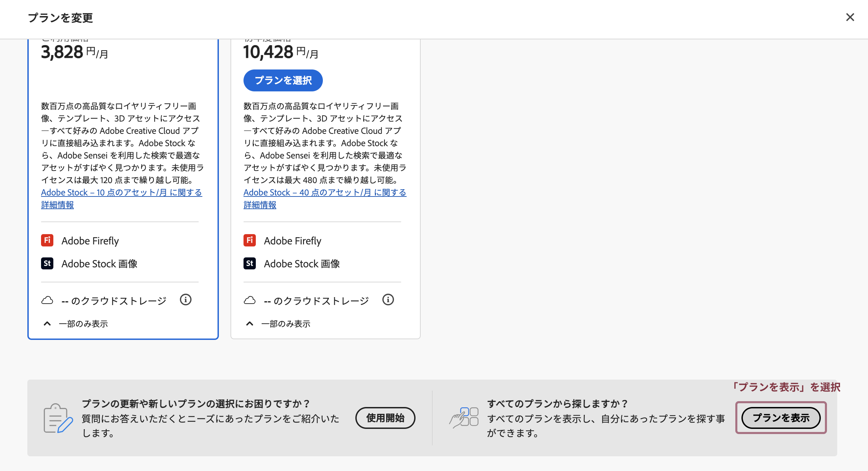Click cloud storage icon in 3,828円 plan
The width and height of the screenshot is (868, 471).
47,300
